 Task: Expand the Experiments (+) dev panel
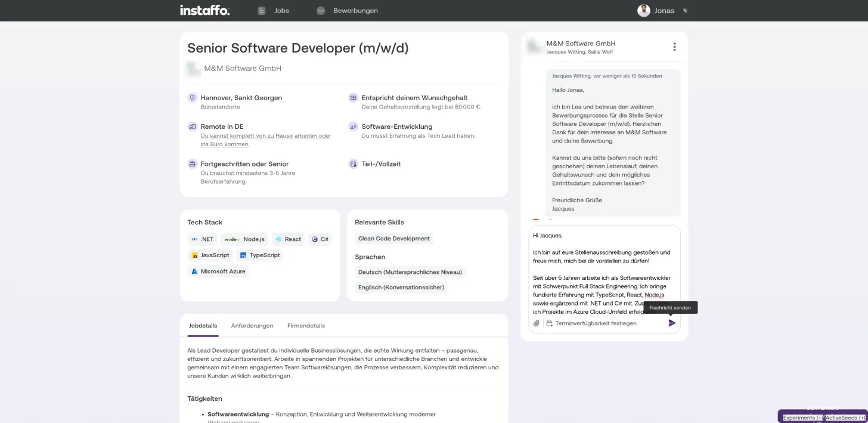pyautogui.click(x=803, y=418)
